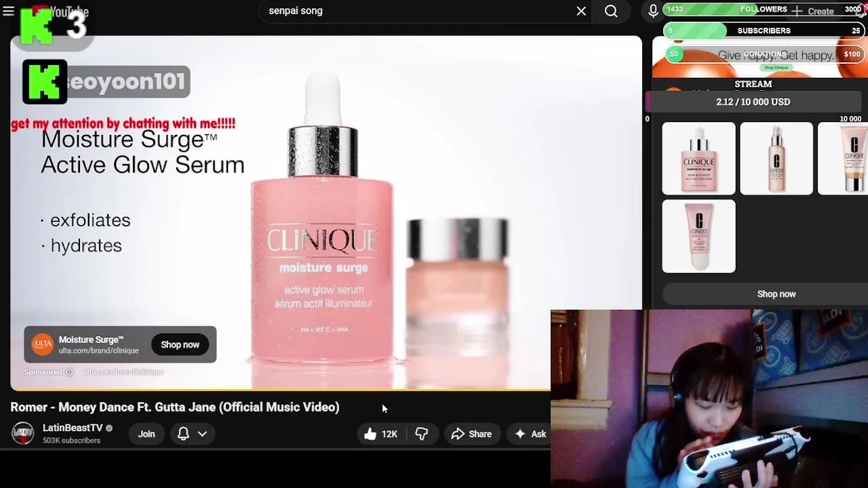The image size is (868, 488).
Task: Click the magnifier search button
Action: (611, 11)
